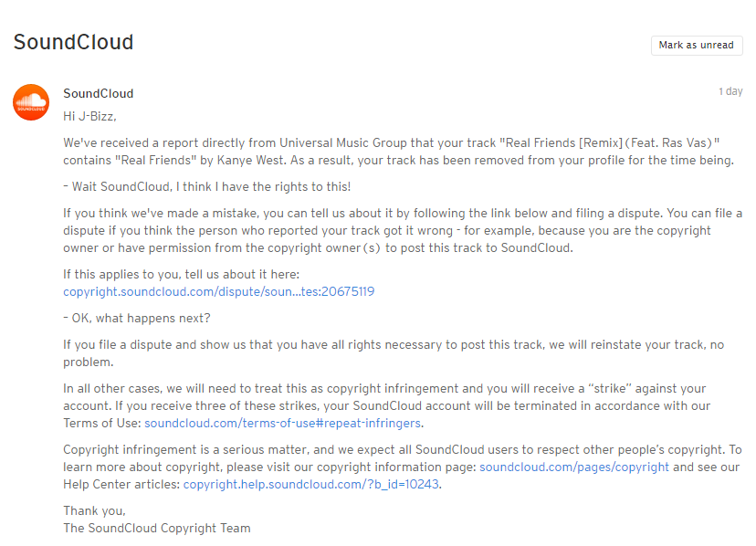Click the Mark as unread button
Viewport: 756px width, 546px height.
point(696,46)
